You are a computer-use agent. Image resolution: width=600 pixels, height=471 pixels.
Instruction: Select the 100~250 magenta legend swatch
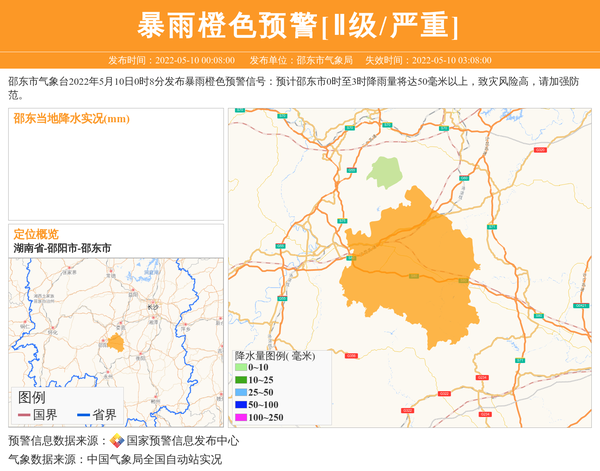point(241,417)
